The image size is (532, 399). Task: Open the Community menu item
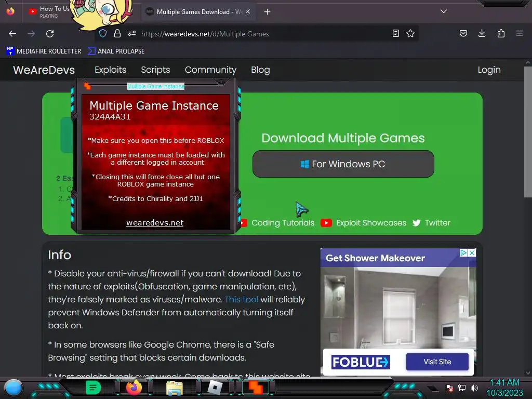pos(211,70)
